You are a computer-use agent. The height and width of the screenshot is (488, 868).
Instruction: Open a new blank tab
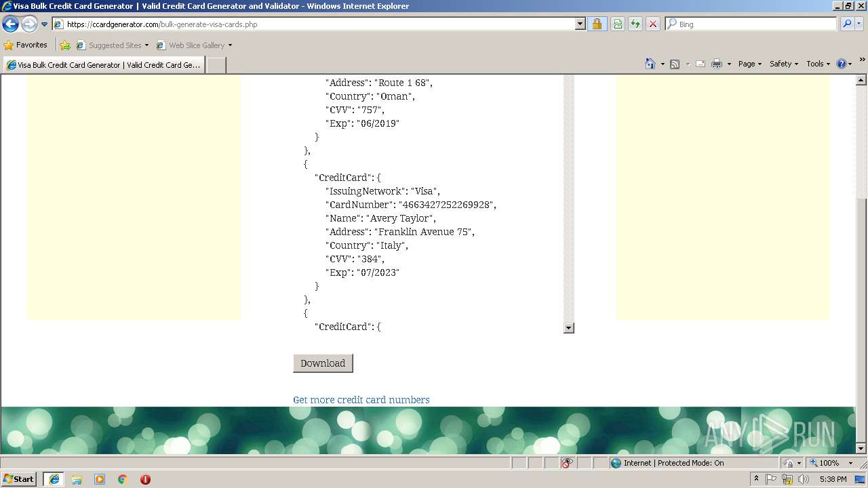pos(216,65)
